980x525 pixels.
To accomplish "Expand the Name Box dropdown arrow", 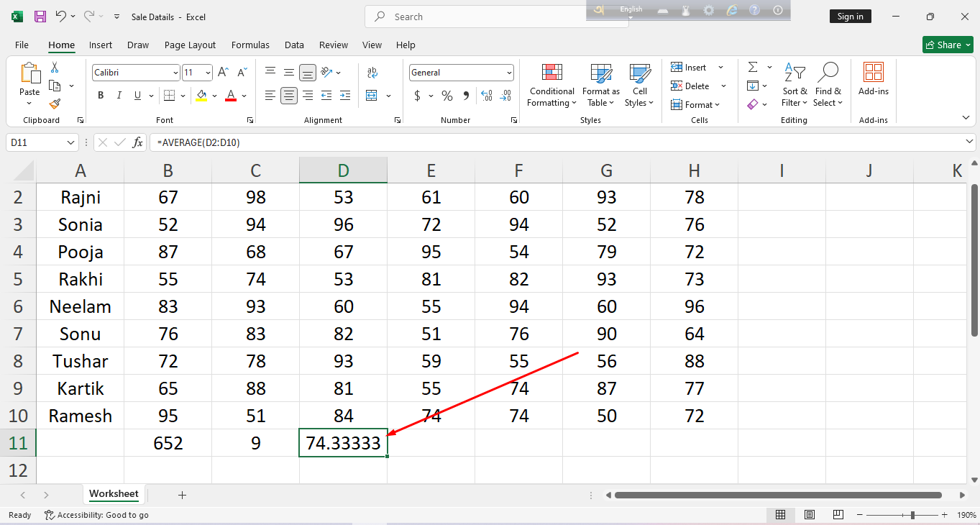I will point(70,142).
